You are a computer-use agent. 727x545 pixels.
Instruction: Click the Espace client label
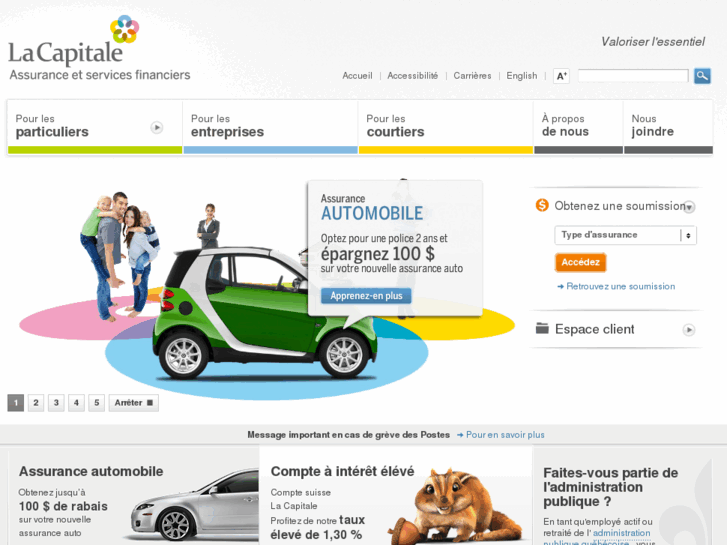point(594,329)
